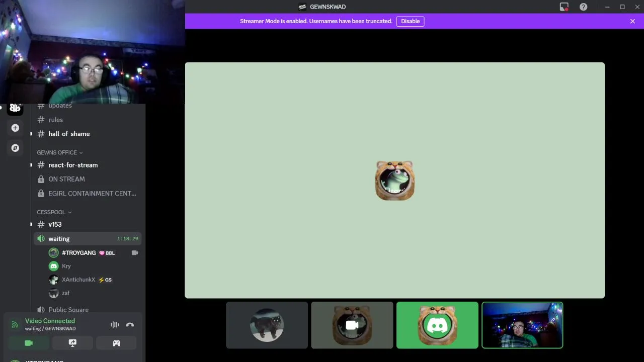
Task: Open the Help question mark icon
Action: (x=583, y=7)
